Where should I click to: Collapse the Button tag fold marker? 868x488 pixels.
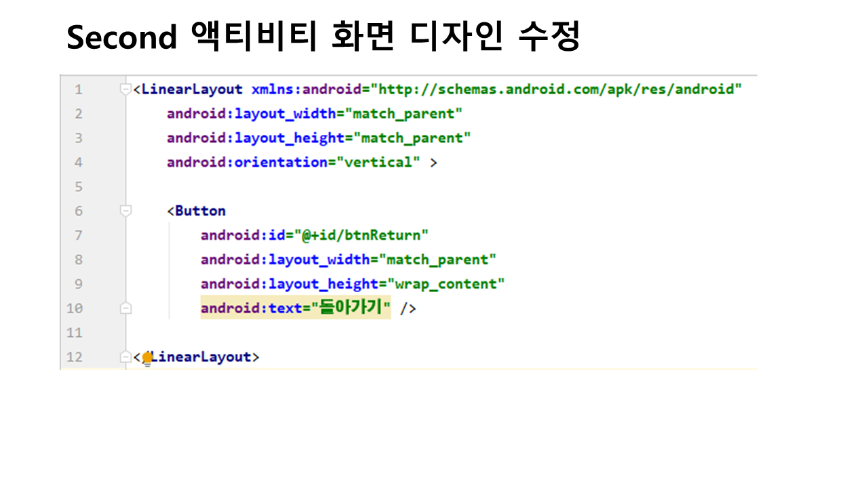tap(125, 211)
